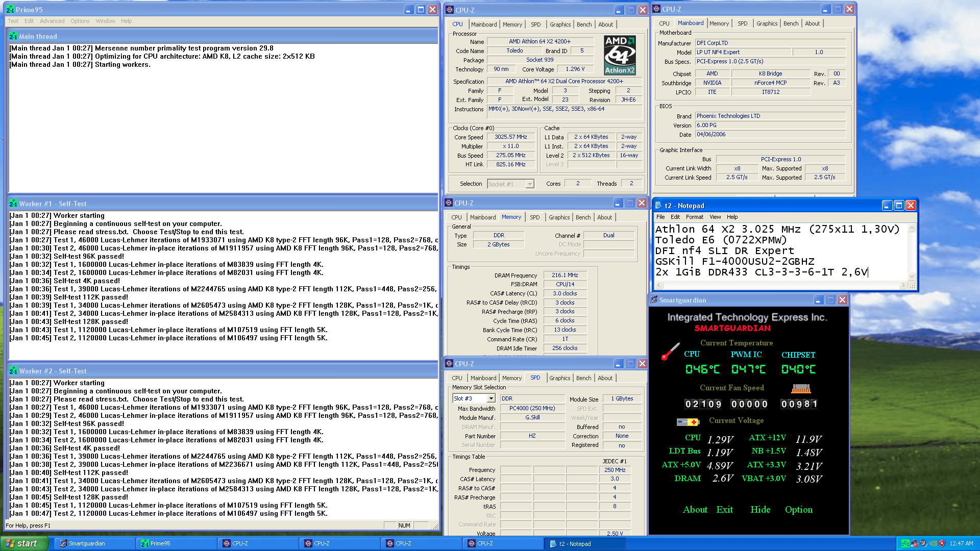The image size is (980, 551).
Task: Switch to Smartguardian from the taskbar
Action: point(94,543)
